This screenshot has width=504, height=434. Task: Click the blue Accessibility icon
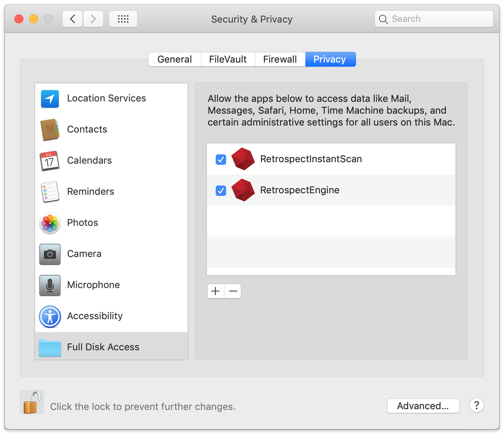(50, 317)
